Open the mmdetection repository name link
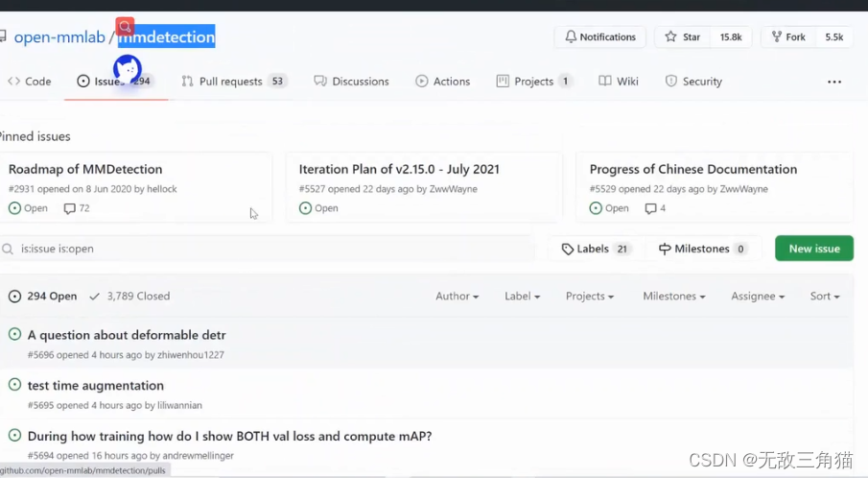The image size is (868, 478). coord(167,36)
